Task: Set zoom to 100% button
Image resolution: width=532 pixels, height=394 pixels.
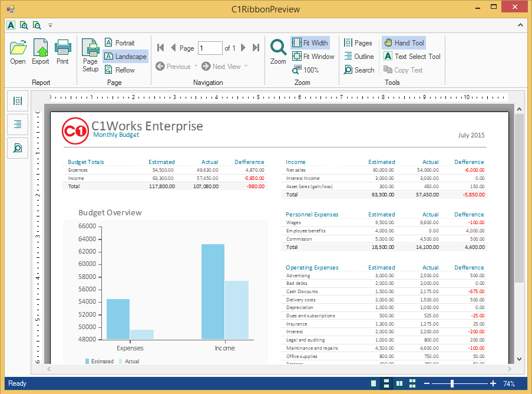Action: (x=305, y=70)
